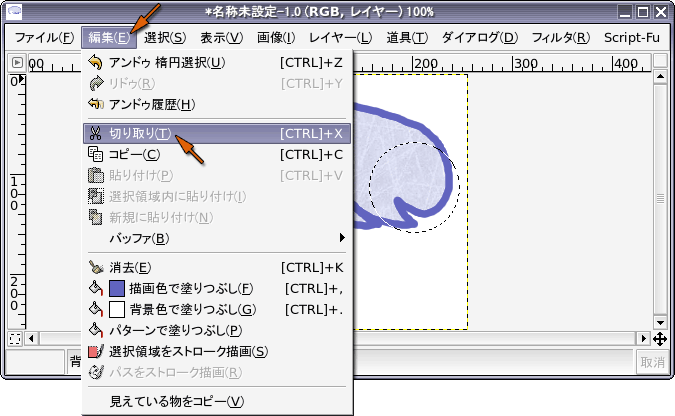Click the status bar coordinates field
This screenshot has height=416, width=675.
click(34, 362)
